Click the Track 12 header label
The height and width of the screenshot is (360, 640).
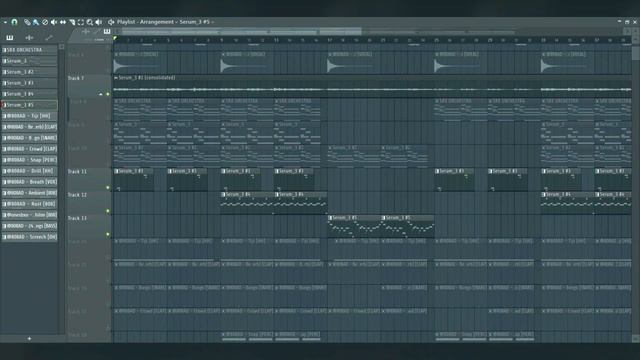[x=77, y=195]
